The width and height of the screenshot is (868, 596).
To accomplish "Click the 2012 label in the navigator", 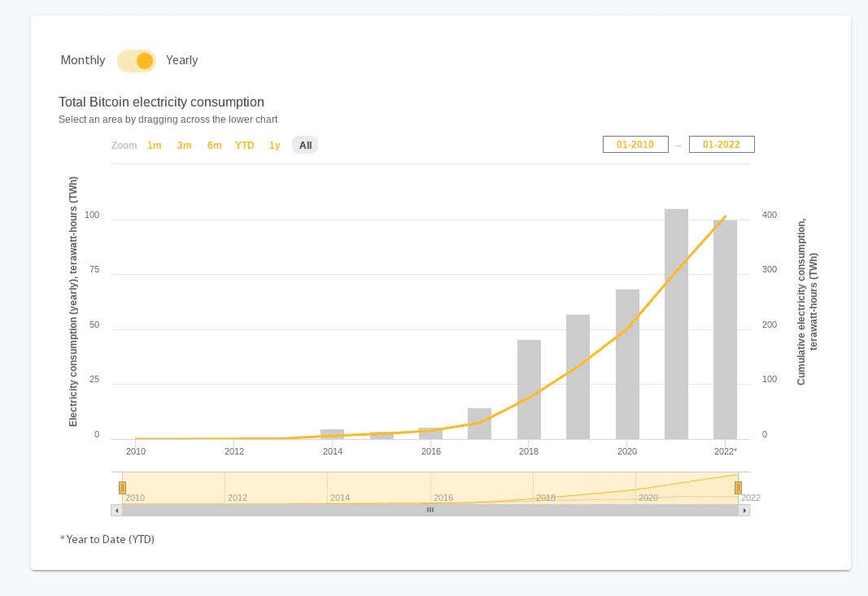I will [238, 498].
